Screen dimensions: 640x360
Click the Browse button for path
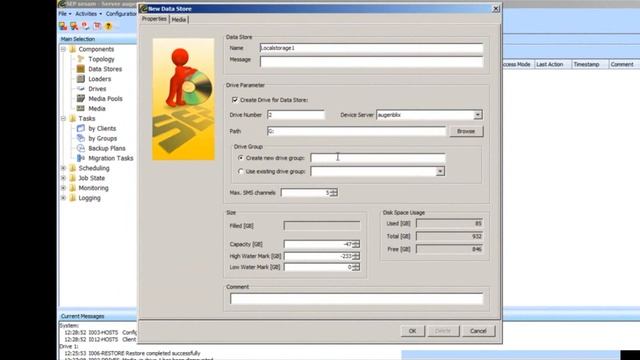466,131
